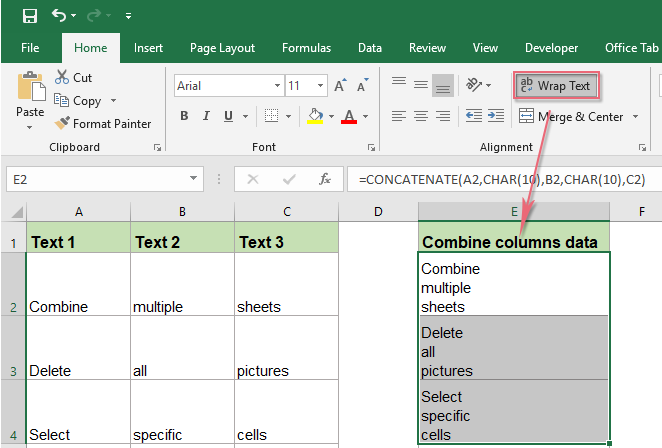662x448 pixels.
Task: Open Fill Color dropdown arrow
Action: (x=331, y=116)
